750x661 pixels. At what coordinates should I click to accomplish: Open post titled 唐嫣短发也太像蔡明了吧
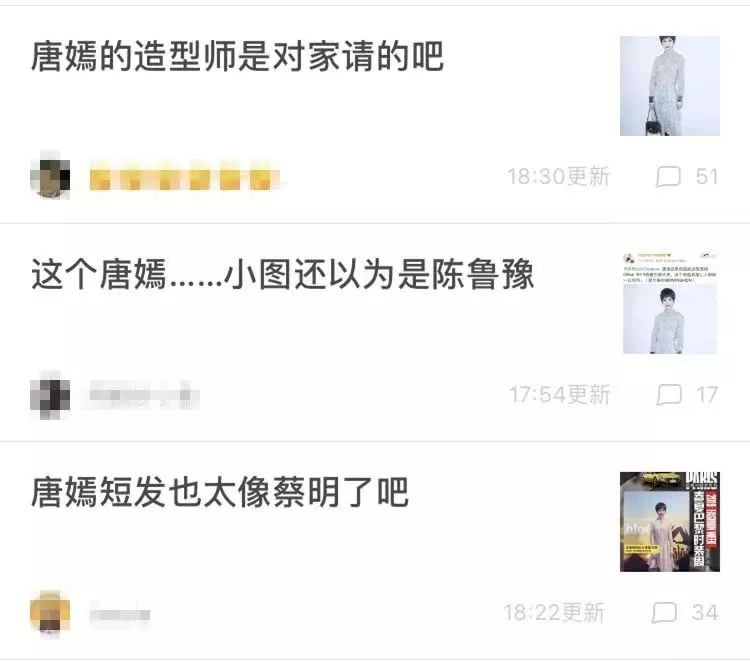point(220,492)
